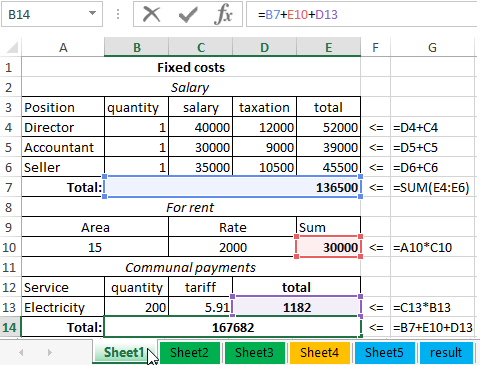The image size is (480, 365).
Task: Select row 7 header
Action: pyautogui.click(x=10, y=187)
